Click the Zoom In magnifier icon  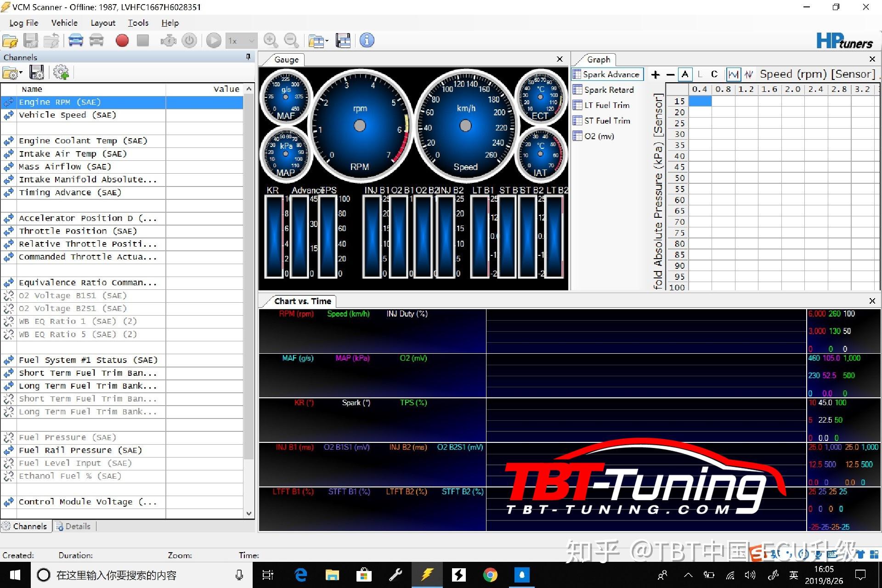point(271,40)
